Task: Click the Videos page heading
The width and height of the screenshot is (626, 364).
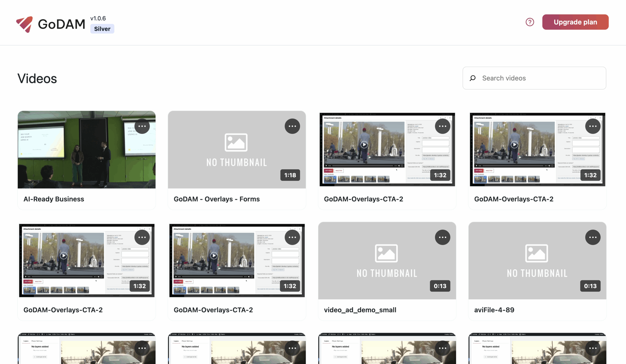Action: pyautogui.click(x=37, y=79)
